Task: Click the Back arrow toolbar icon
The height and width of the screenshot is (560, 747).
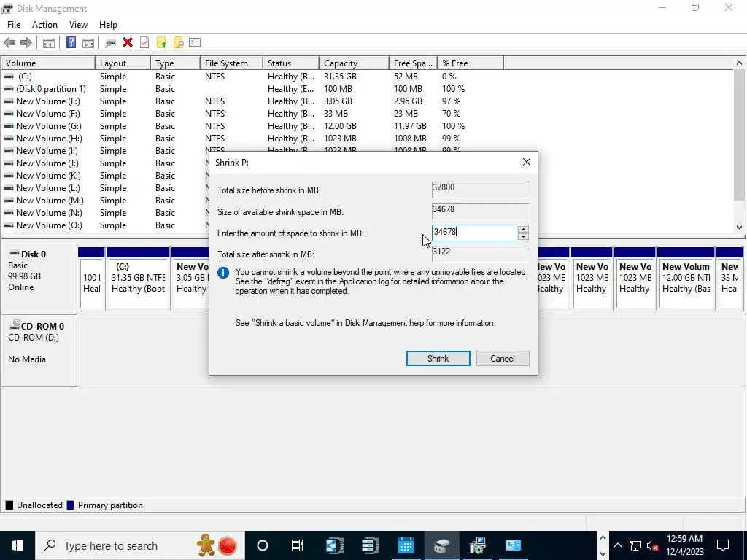Action: pos(9,43)
